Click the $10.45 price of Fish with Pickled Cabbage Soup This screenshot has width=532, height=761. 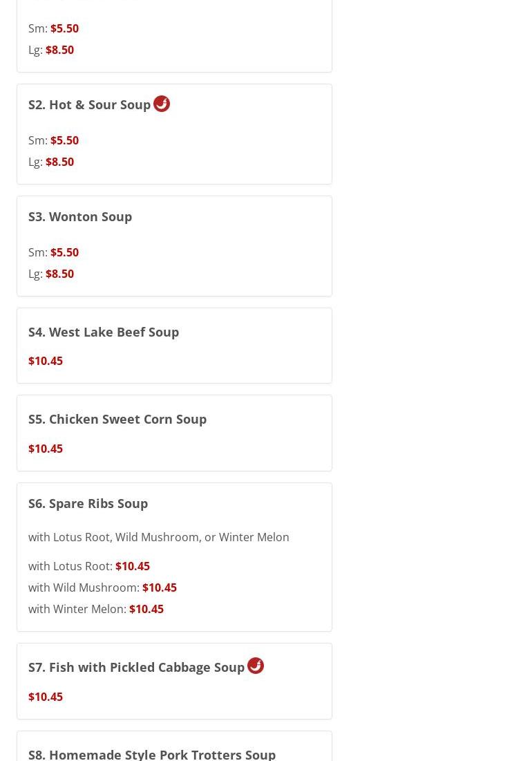pos(46,697)
